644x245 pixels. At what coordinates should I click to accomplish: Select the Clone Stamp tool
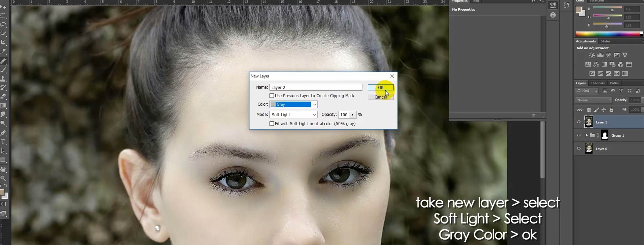click(x=3, y=79)
